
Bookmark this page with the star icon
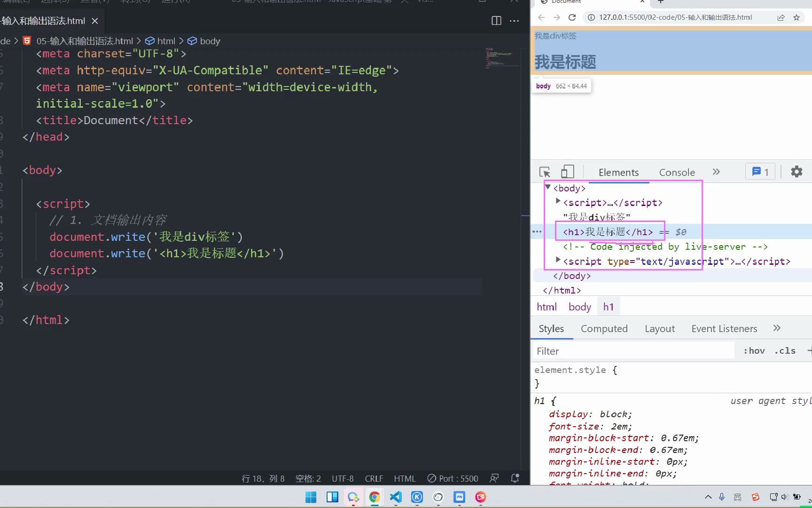coord(796,17)
